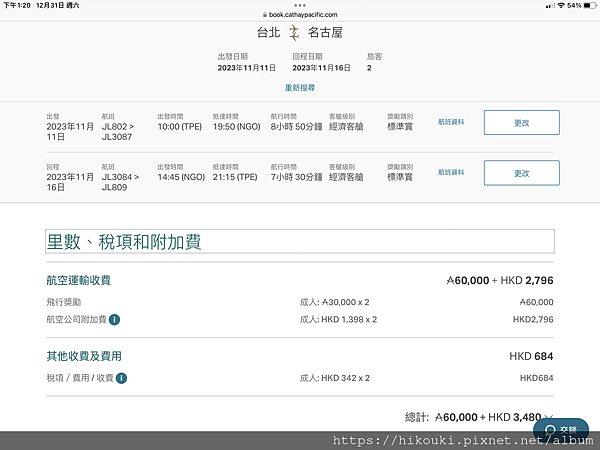Select the return 經濟客艙 cabin class
This screenshot has height=450, width=600.
[x=346, y=177]
